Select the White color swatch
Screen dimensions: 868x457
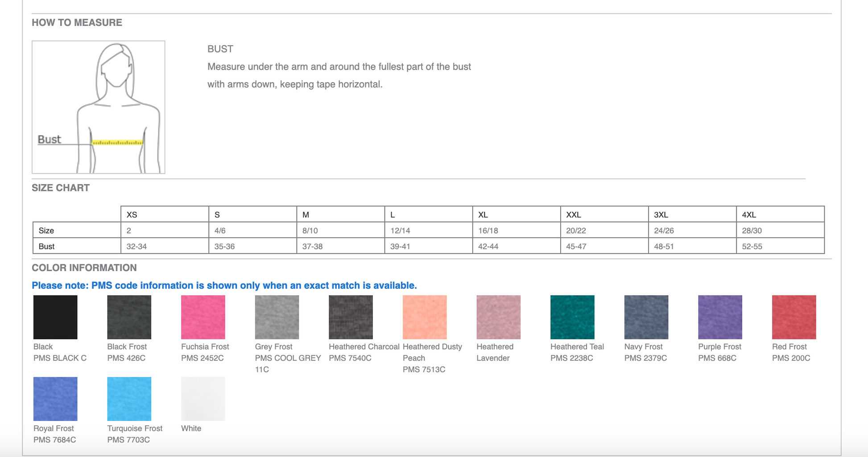point(203,399)
